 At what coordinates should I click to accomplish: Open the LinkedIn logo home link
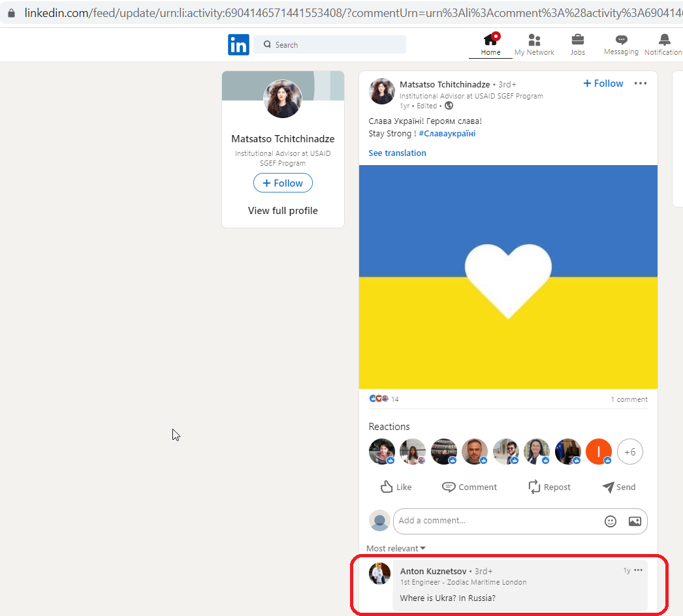coord(238,45)
